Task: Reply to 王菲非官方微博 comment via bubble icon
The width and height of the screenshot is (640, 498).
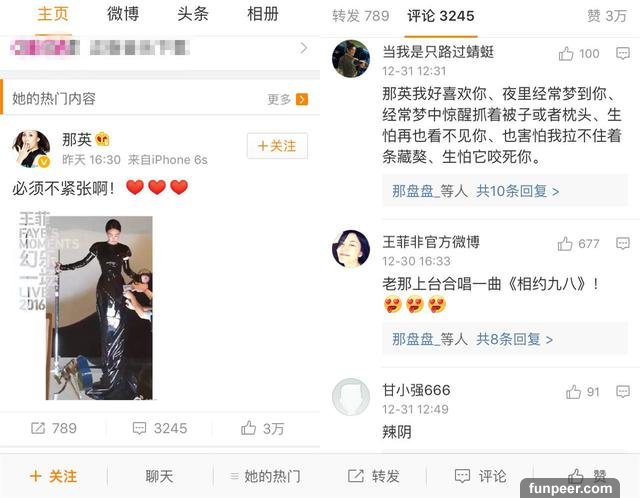Action: pyautogui.click(x=622, y=243)
